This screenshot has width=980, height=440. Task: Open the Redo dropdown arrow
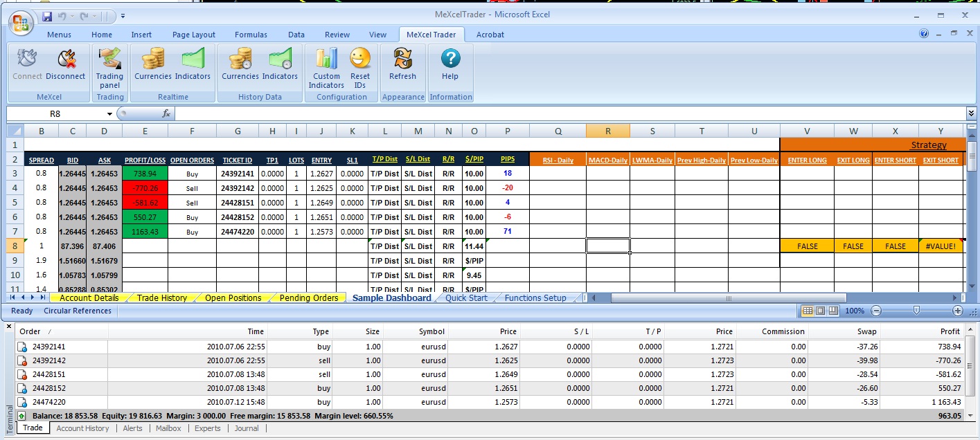93,15
